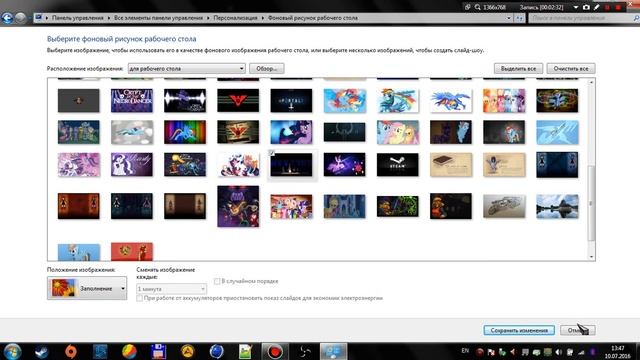Select the book on parchment wallpaper

tap(451, 164)
